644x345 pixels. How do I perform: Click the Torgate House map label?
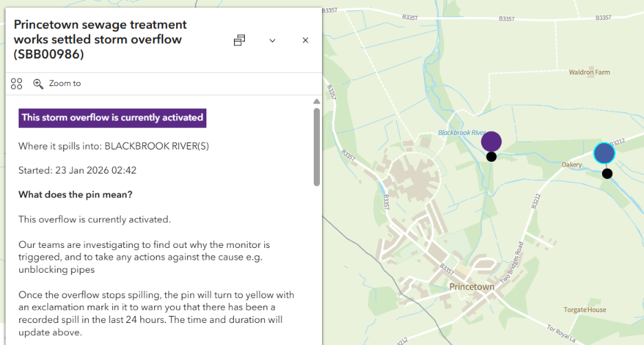point(585,310)
